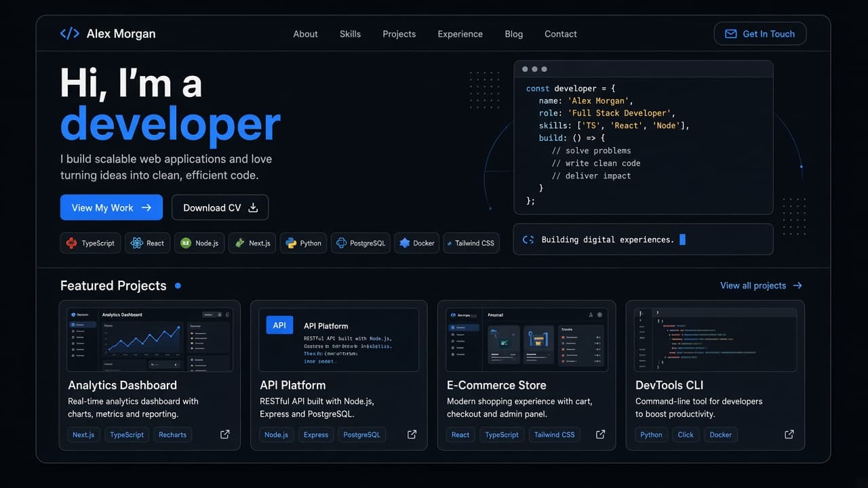
Task: Select Tailwind CSS tag on E-Commerce Store card
Action: coord(554,434)
